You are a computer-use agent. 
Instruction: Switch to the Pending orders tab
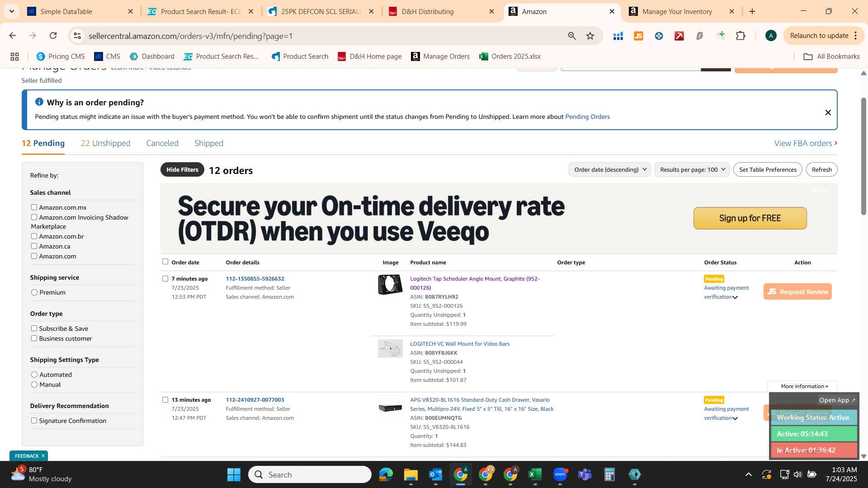pos(43,143)
